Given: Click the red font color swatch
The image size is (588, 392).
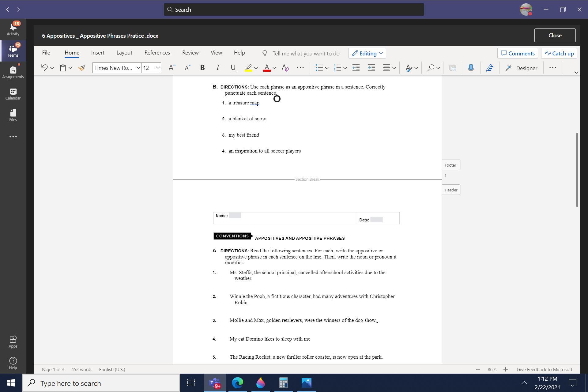Looking at the screenshot, I should click(267, 68).
